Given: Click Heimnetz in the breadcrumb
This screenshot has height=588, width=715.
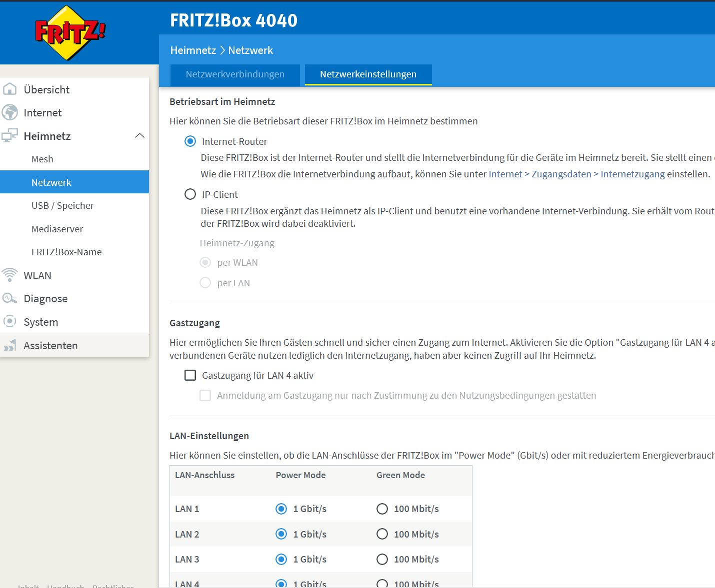Looking at the screenshot, I should [x=193, y=50].
